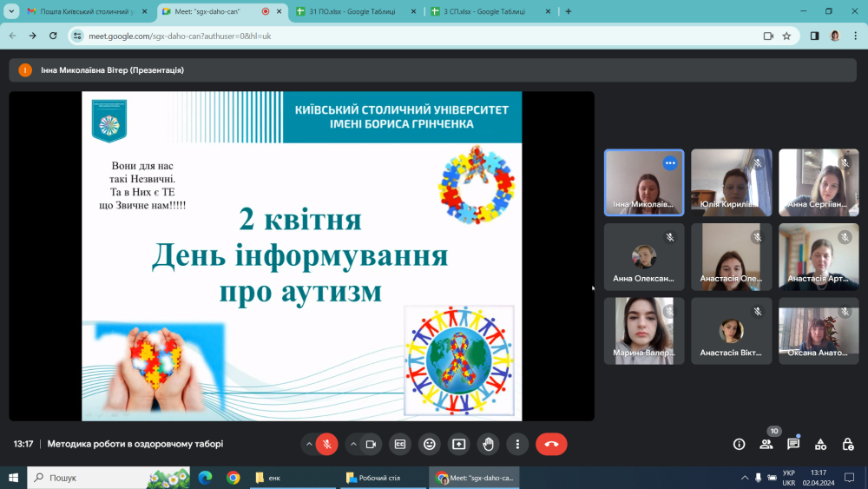Open camera permission icon in address bar

pyautogui.click(x=768, y=36)
